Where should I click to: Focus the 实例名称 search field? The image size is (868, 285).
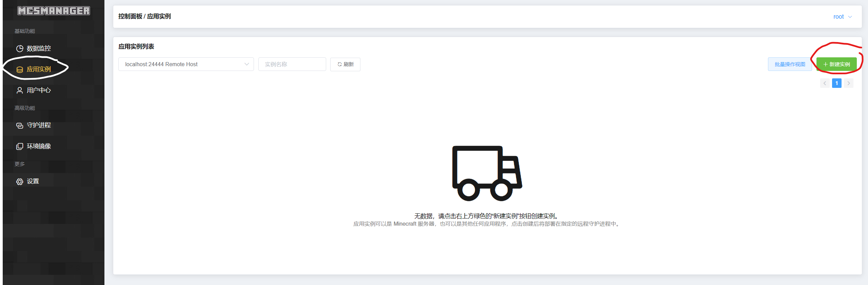tap(292, 64)
